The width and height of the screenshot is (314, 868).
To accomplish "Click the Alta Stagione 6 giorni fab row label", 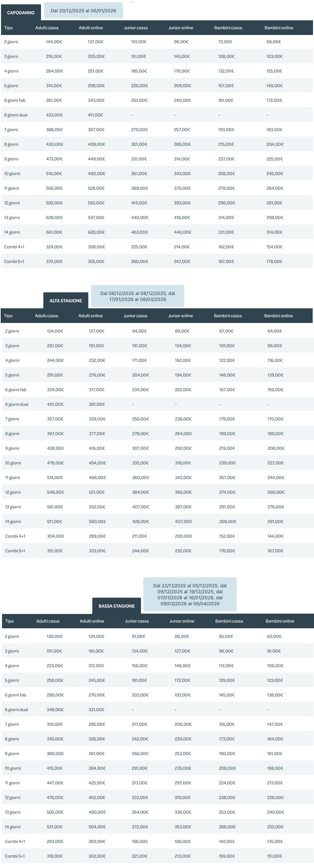I will coord(16,390).
